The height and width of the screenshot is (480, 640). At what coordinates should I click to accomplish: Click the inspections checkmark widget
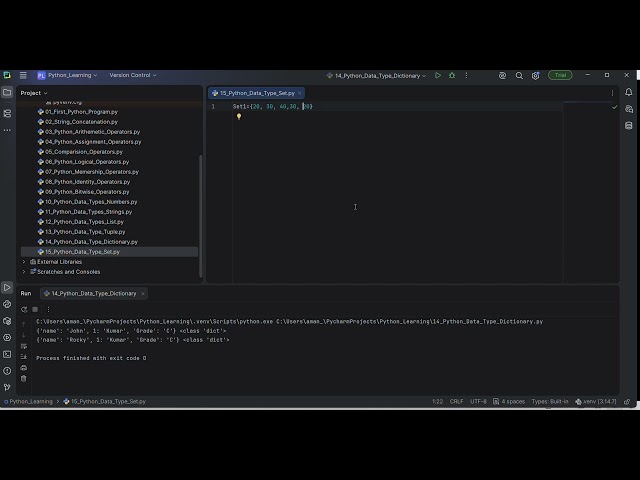[615, 107]
